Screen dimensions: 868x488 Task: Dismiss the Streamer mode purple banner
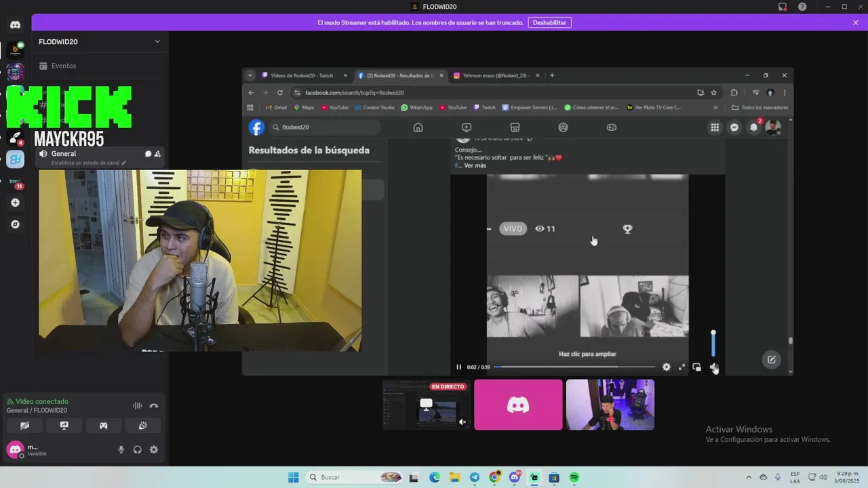click(x=856, y=22)
